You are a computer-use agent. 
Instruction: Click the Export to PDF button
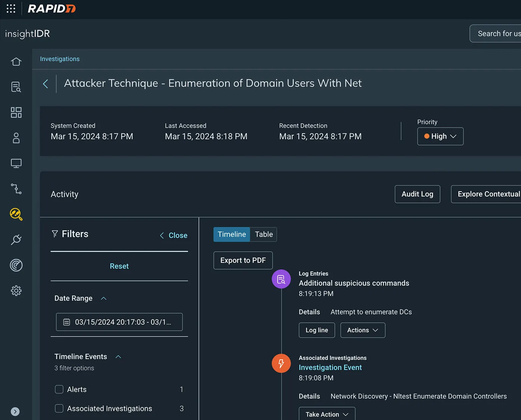243,260
